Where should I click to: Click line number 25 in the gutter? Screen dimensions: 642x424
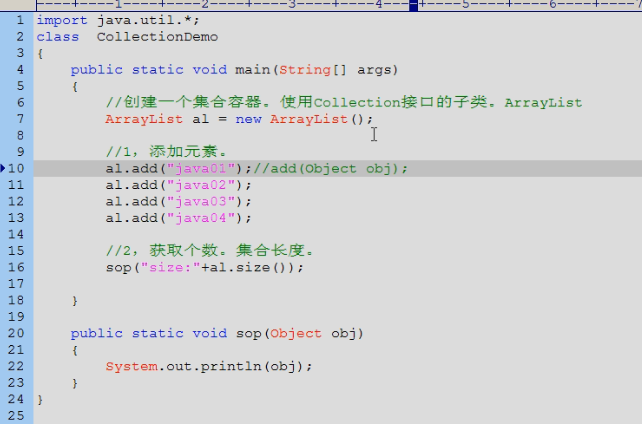tap(16, 415)
